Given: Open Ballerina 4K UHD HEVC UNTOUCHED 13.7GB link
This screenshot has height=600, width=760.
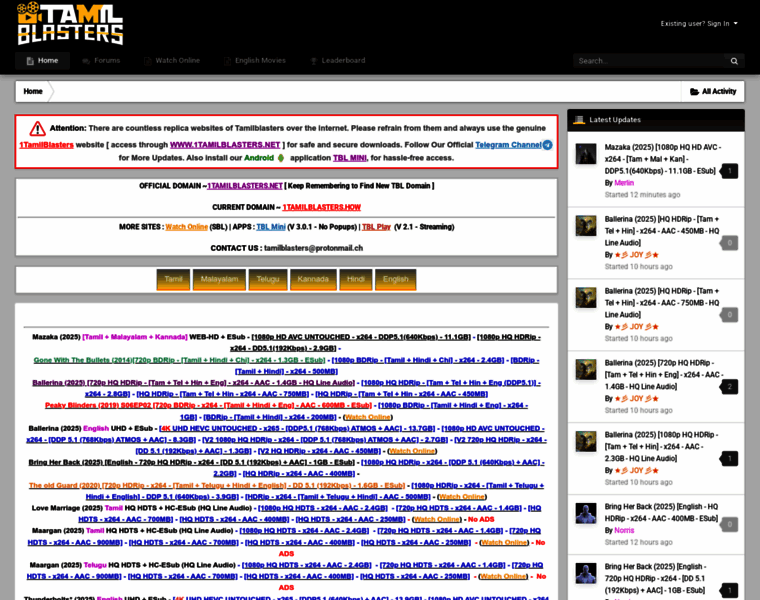Looking at the screenshot, I should pos(297,428).
